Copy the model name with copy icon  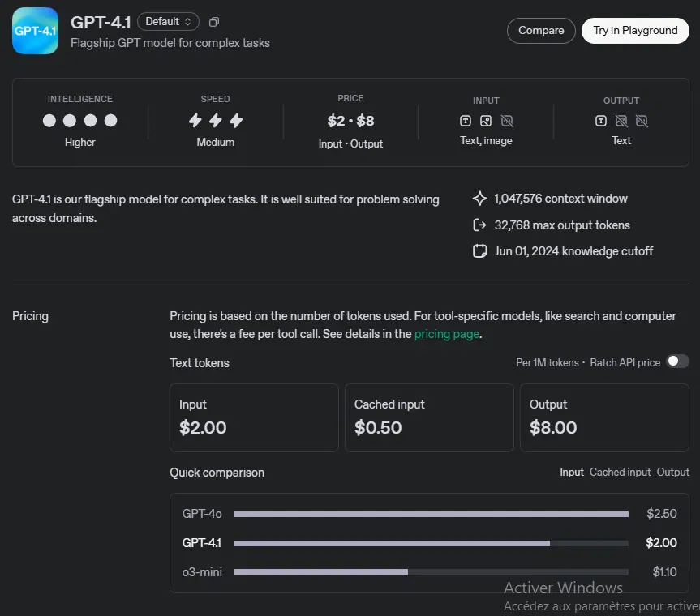(x=214, y=22)
